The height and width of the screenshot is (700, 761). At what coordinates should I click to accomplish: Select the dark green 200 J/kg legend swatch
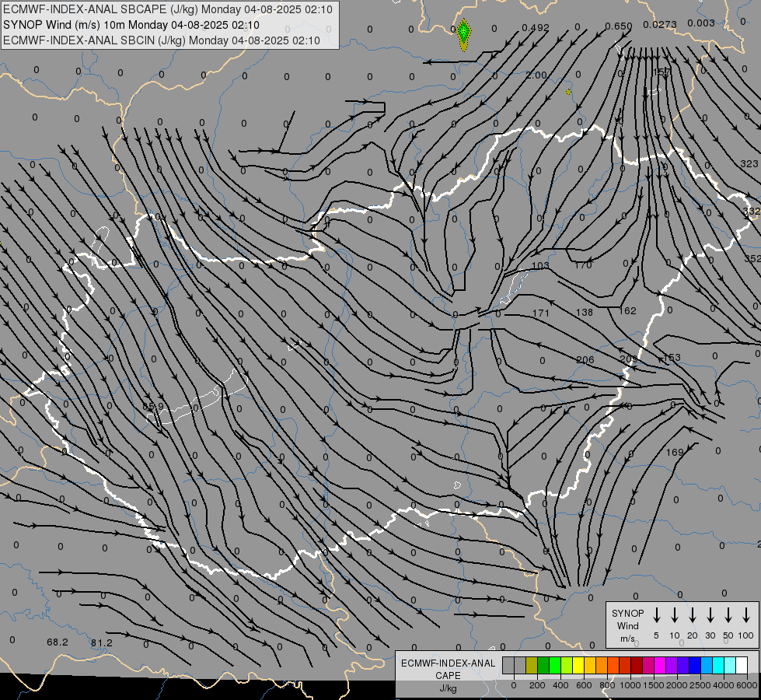point(543,666)
